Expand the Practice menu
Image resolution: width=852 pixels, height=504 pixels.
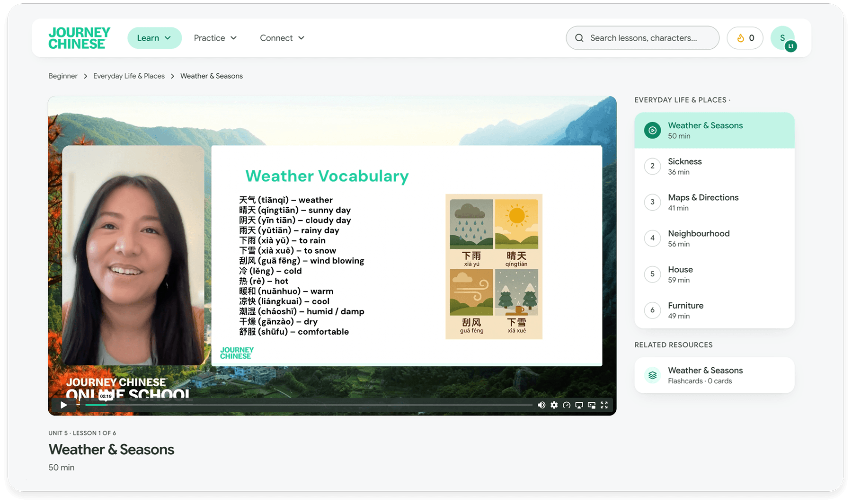pyautogui.click(x=215, y=38)
